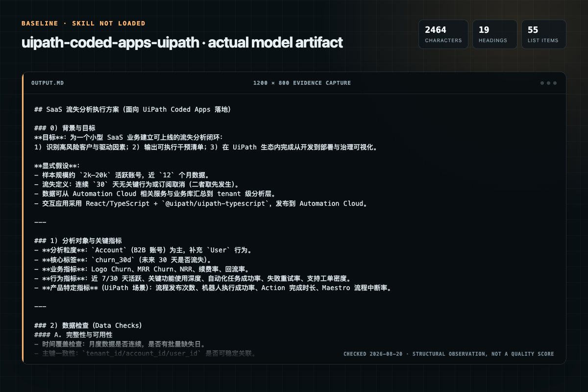Click the heading '### 1) 分析对象与关键指标'

(78, 241)
